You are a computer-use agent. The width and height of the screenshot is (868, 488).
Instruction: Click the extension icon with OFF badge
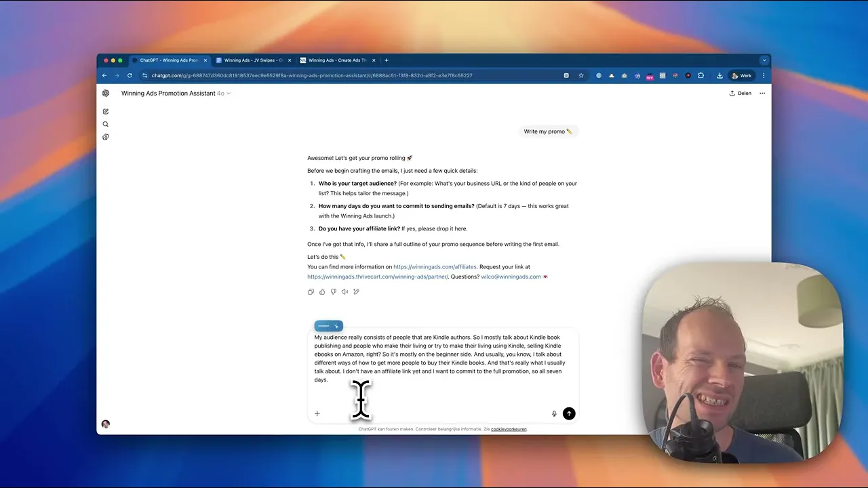650,76
